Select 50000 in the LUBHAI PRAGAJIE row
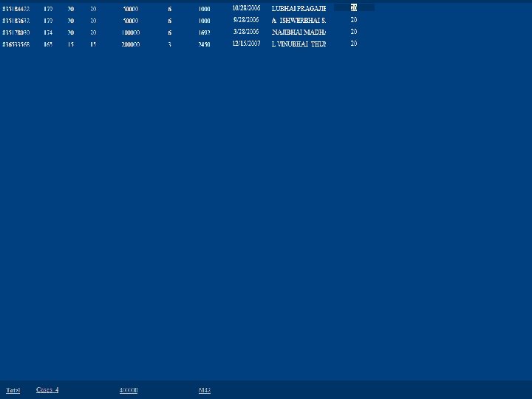Image resolution: width=532 pixels, height=399 pixels. click(131, 9)
